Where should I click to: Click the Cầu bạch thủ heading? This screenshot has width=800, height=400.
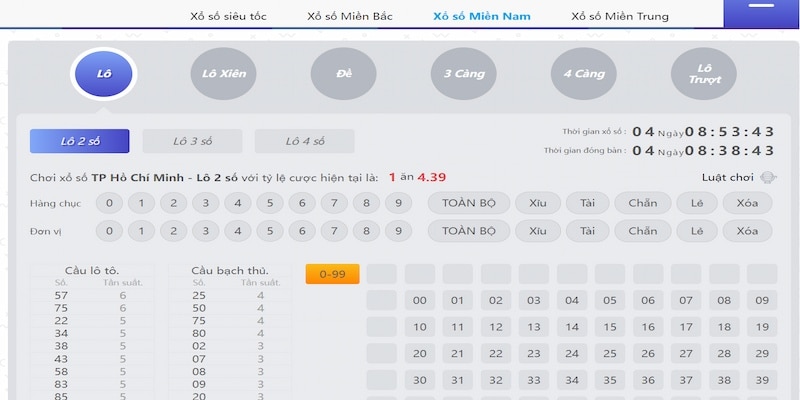230,271
